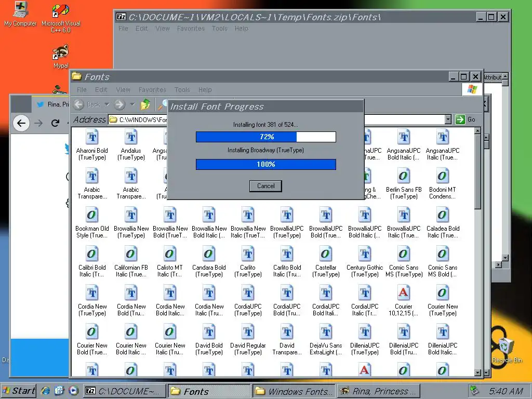
Task: Open Aharoni Bold font icon
Action: click(92, 137)
